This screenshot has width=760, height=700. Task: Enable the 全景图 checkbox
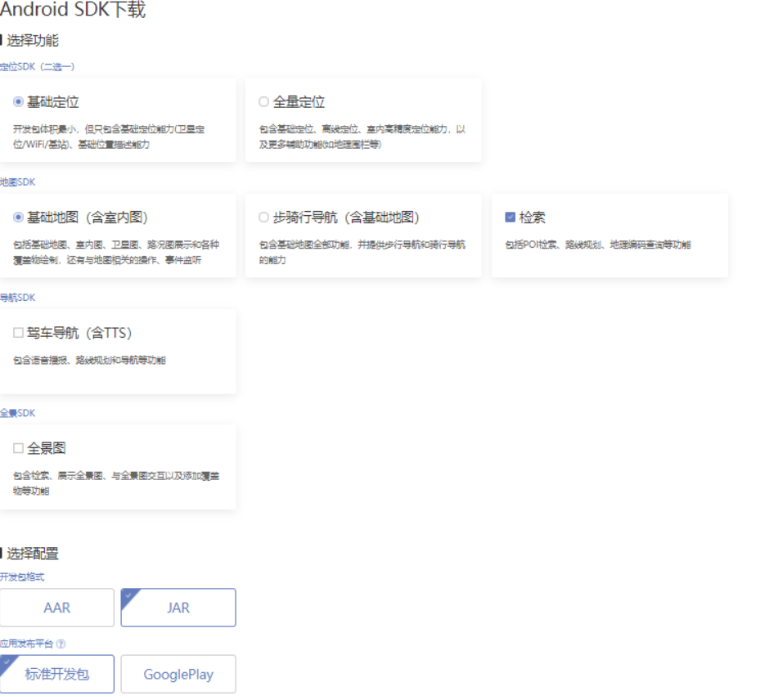[x=19, y=447]
